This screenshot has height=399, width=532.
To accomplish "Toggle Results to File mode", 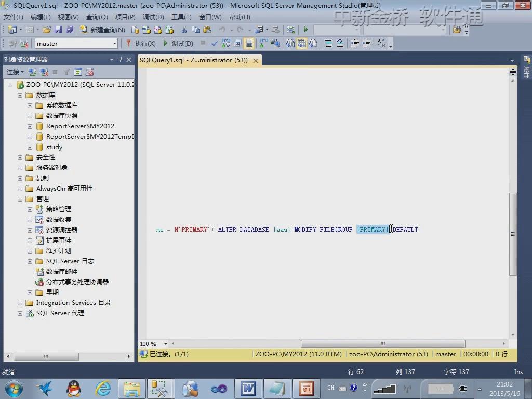I will 313,44.
